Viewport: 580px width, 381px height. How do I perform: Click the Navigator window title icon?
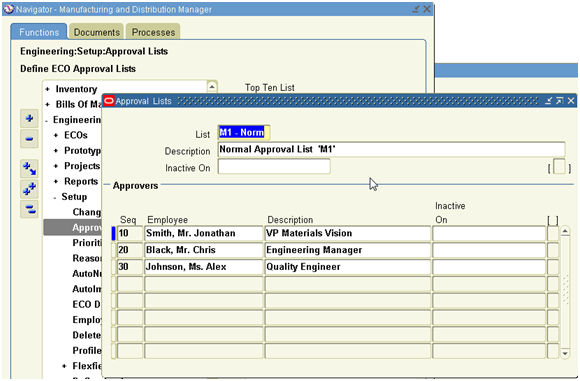click(9, 9)
